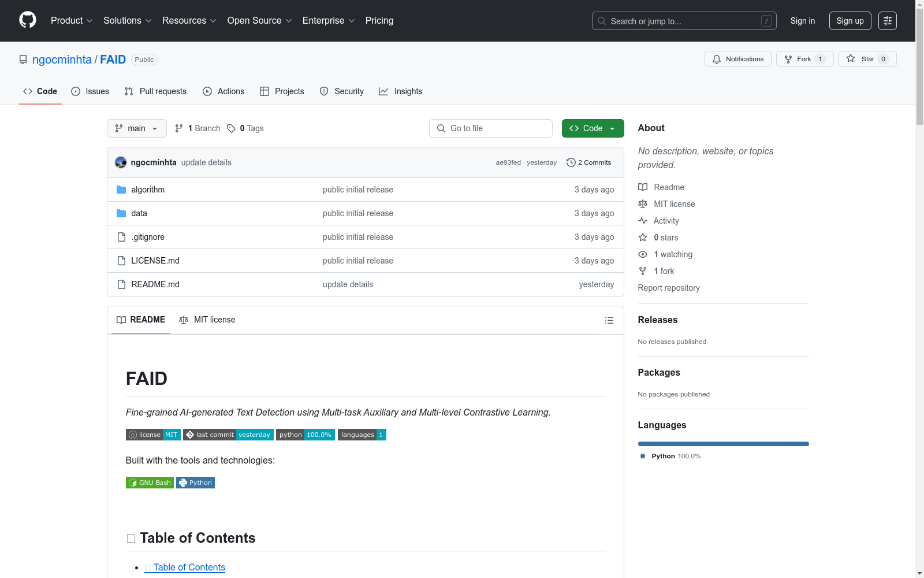Select the MIT license tab
Viewport: 924px width, 578px height.
[x=207, y=320]
